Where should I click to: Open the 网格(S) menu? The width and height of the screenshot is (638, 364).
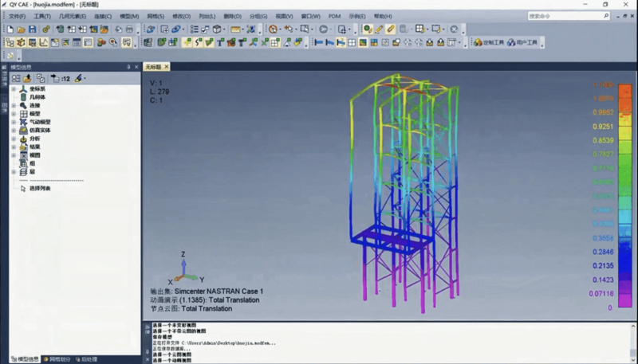pos(155,16)
